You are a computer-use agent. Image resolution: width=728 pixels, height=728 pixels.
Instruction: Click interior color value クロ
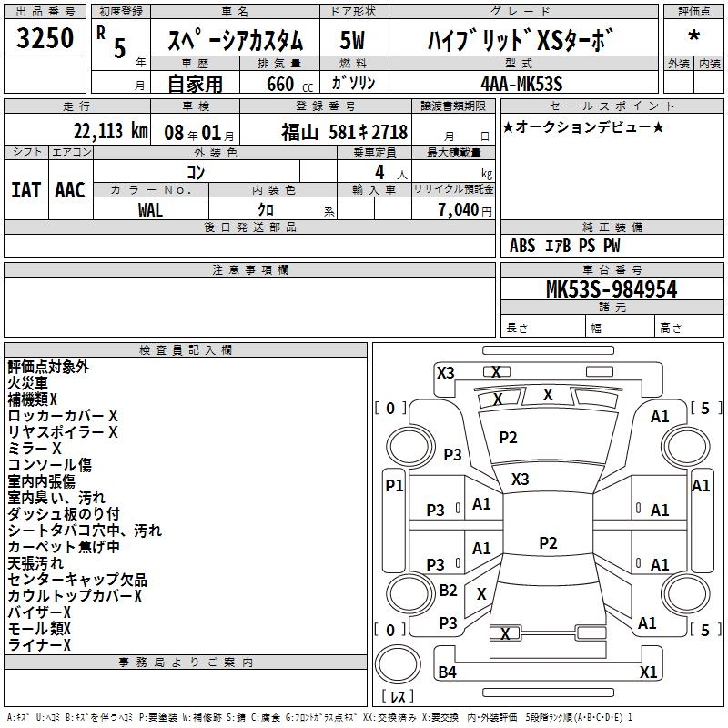click(x=266, y=210)
